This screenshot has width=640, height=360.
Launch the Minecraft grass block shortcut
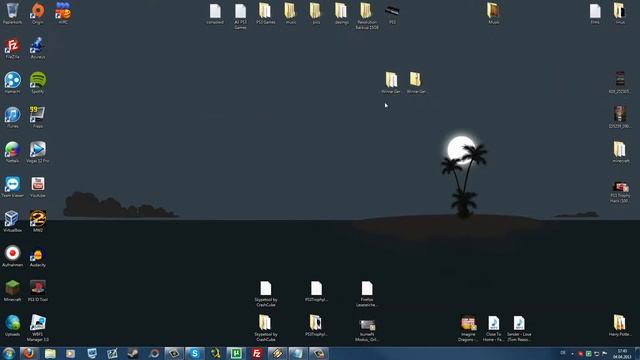tap(12, 291)
